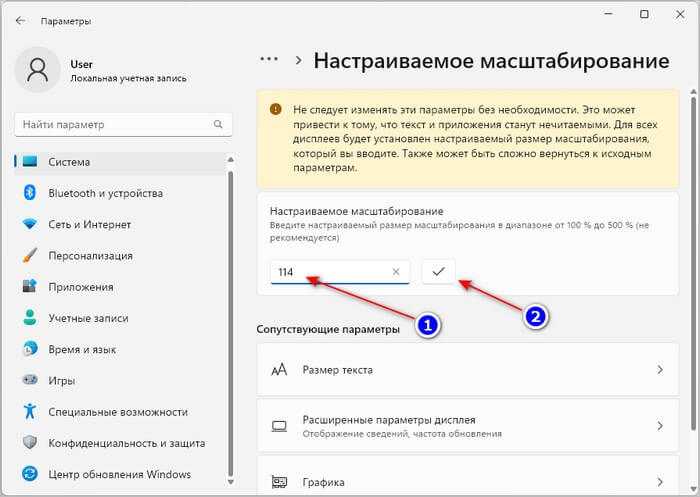Click the Учетные записи person icon

click(30, 317)
